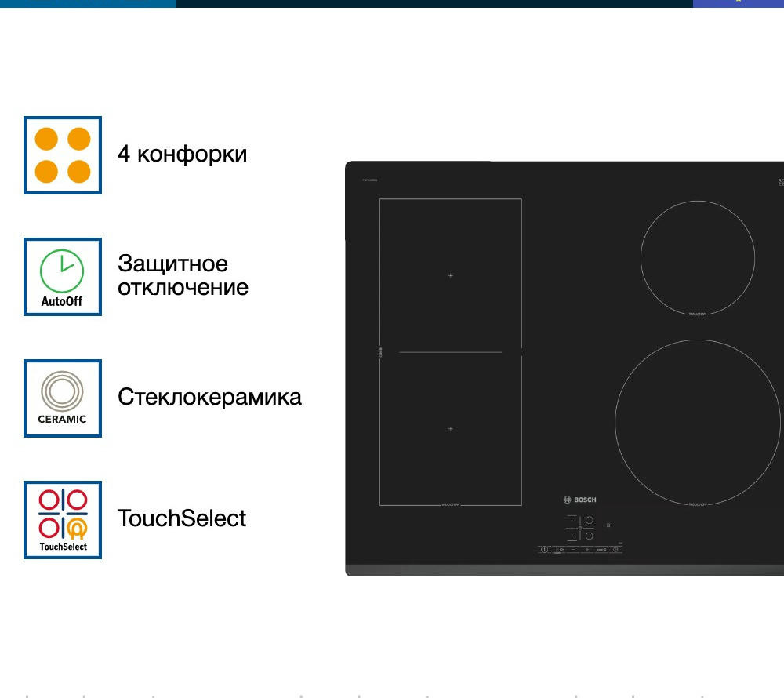Click the four orange burners icon
This screenshot has width=784, height=698.
(63, 155)
